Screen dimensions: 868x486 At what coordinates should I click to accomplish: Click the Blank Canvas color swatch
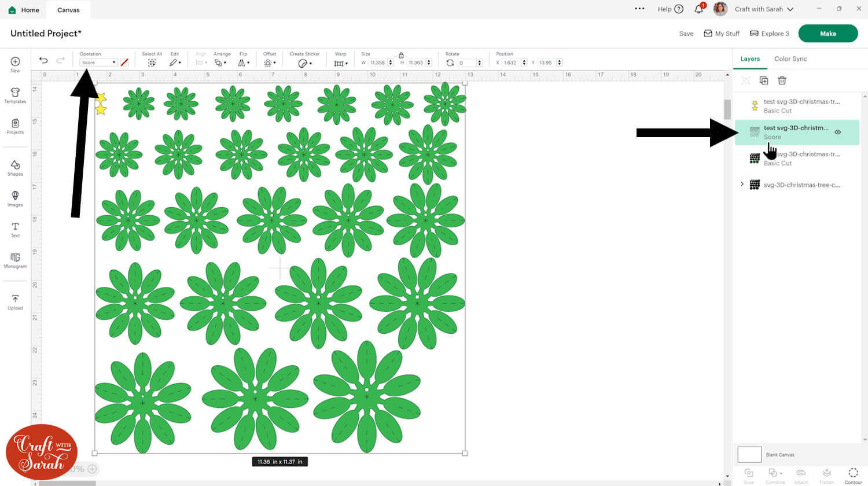point(749,454)
